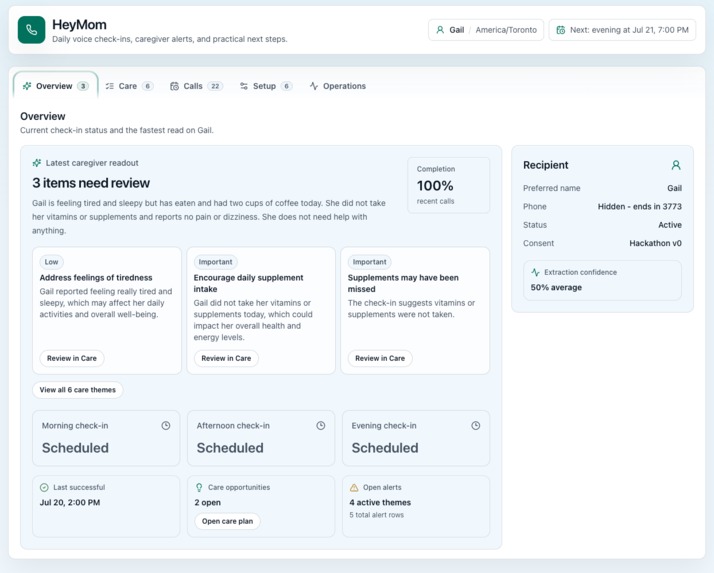Click 'Address feelings of tiredness' title
Viewport: 714px width, 573px height.
pyautogui.click(x=96, y=278)
